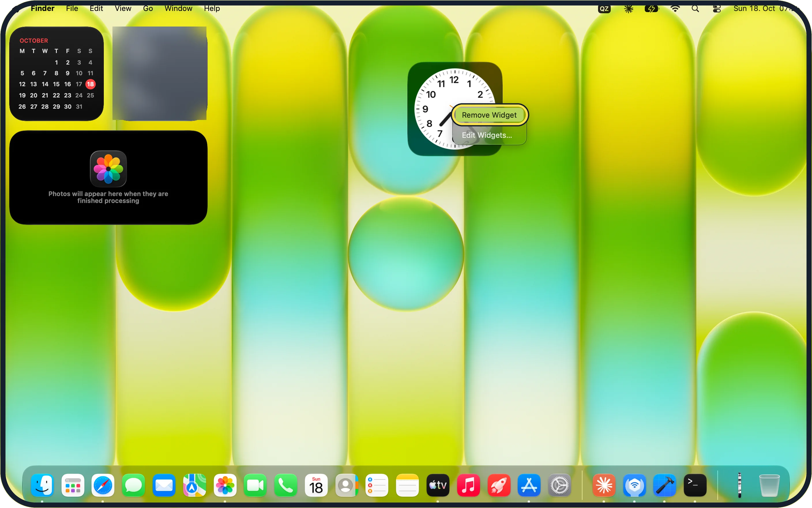Click the starburst icon in menu bar
The image size is (812, 508).
[x=629, y=9]
